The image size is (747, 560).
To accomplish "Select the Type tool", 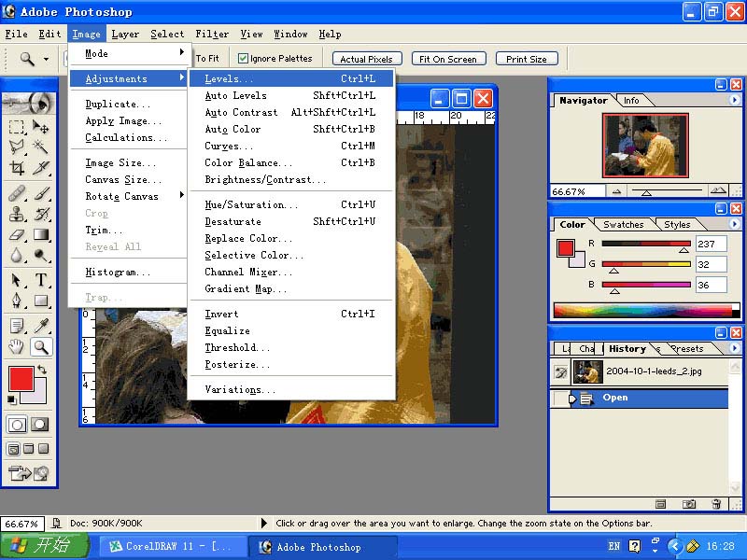I will tap(41, 280).
